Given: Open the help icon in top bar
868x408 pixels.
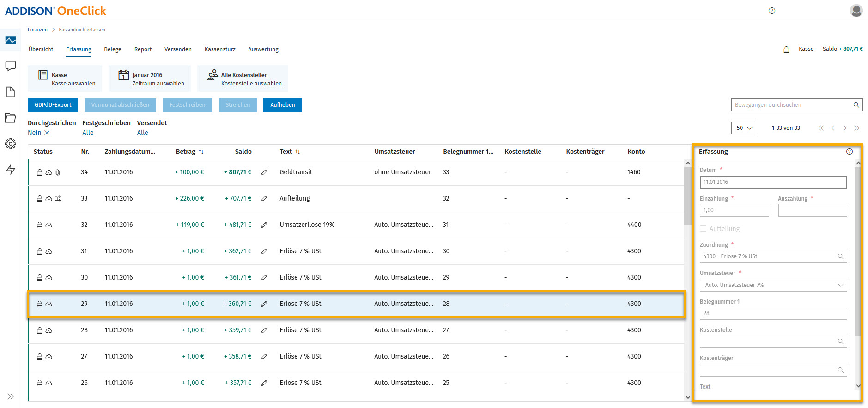Looking at the screenshot, I should point(772,11).
